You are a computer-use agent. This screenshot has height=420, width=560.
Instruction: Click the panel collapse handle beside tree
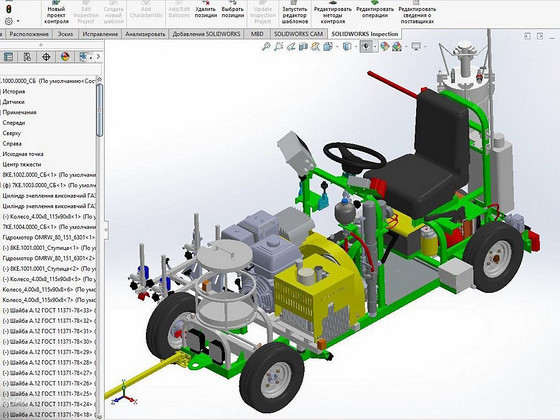pyautogui.click(x=106, y=229)
